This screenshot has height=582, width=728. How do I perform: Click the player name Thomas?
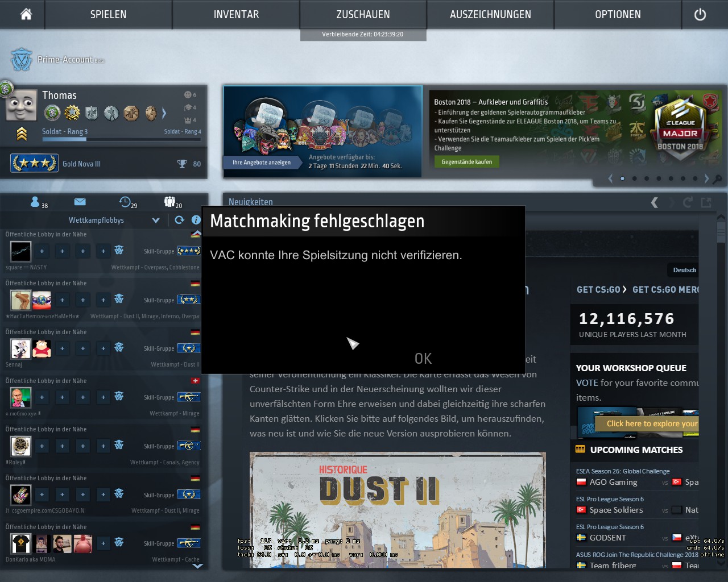click(59, 95)
